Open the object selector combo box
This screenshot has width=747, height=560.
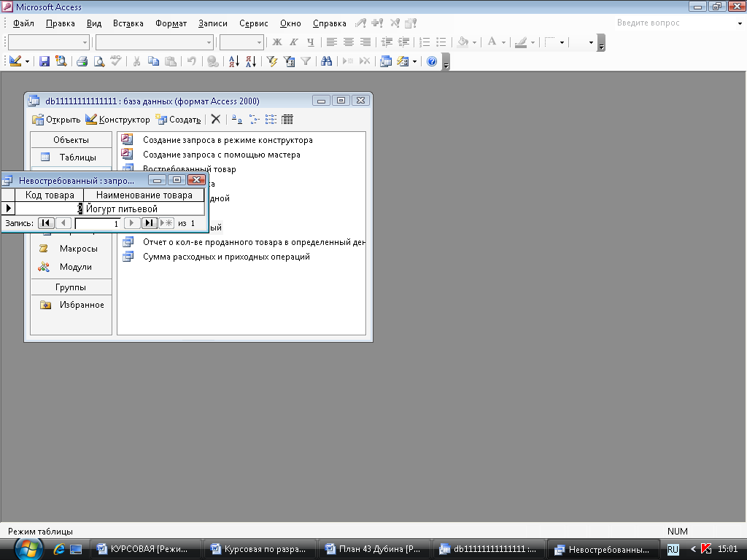click(49, 42)
